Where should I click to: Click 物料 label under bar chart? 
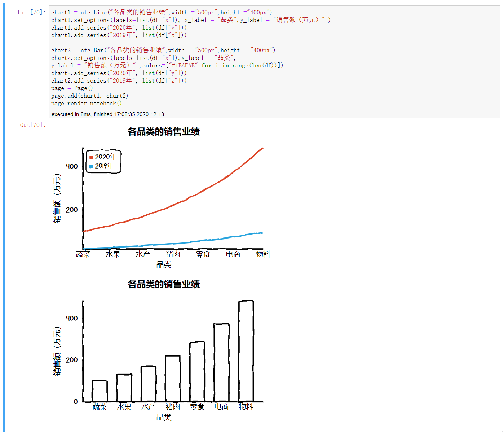click(x=246, y=407)
